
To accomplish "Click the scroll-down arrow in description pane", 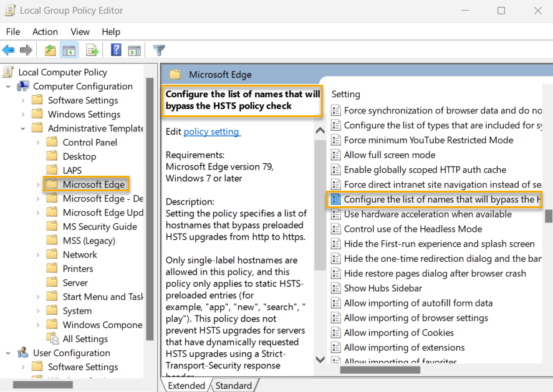I will (320, 359).
